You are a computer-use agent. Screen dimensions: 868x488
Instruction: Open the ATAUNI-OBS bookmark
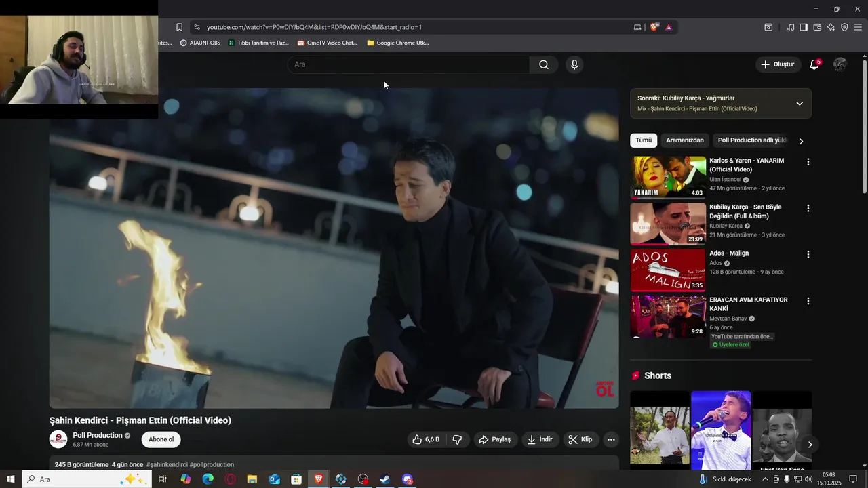coord(200,43)
